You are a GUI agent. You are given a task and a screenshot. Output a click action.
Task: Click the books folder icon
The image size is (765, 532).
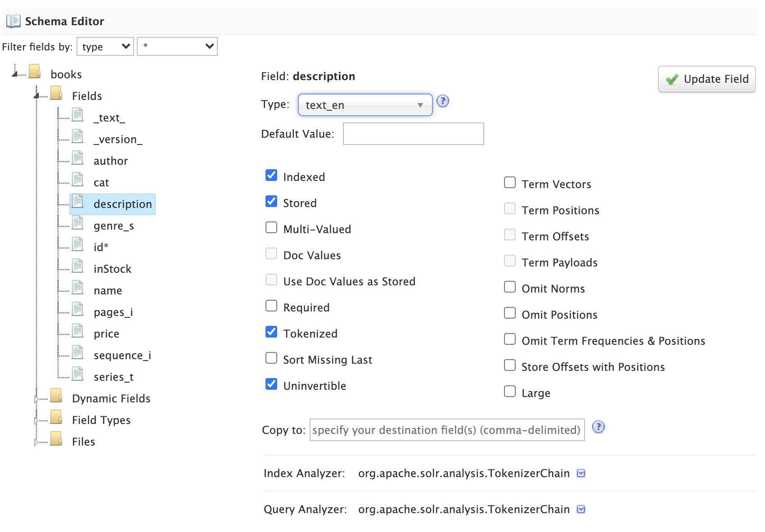pos(35,72)
